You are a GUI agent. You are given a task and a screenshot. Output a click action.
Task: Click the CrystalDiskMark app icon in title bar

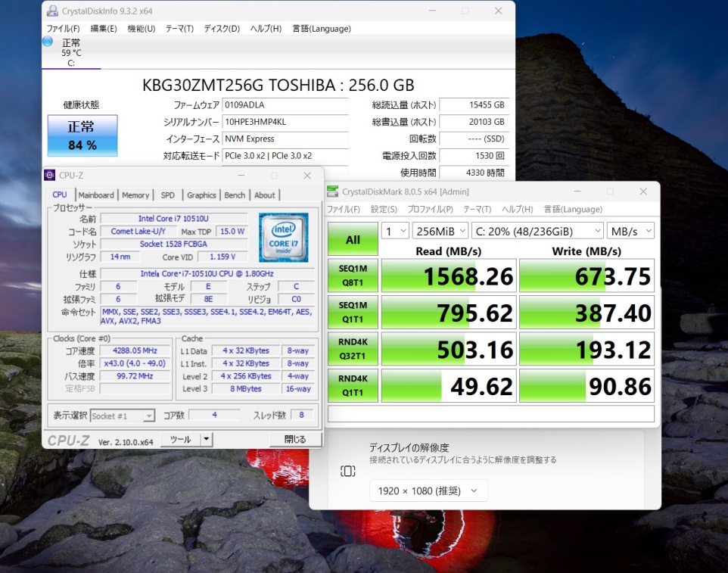tap(332, 192)
